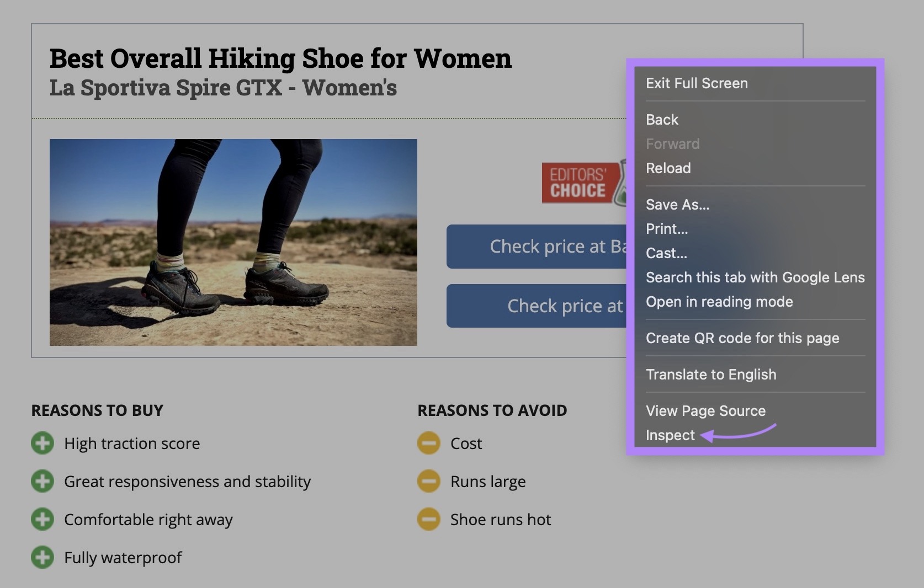Image resolution: width=924 pixels, height=588 pixels.
Task: Click the minus icon next to Cost
Action: tap(429, 443)
